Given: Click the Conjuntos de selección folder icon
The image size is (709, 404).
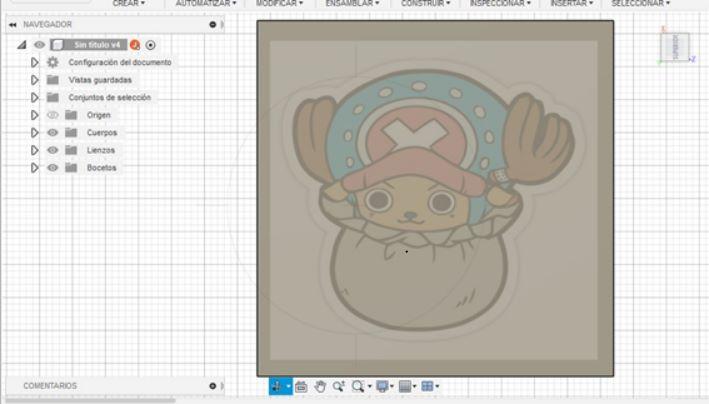Looking at the screenshot, I should 53,97.
